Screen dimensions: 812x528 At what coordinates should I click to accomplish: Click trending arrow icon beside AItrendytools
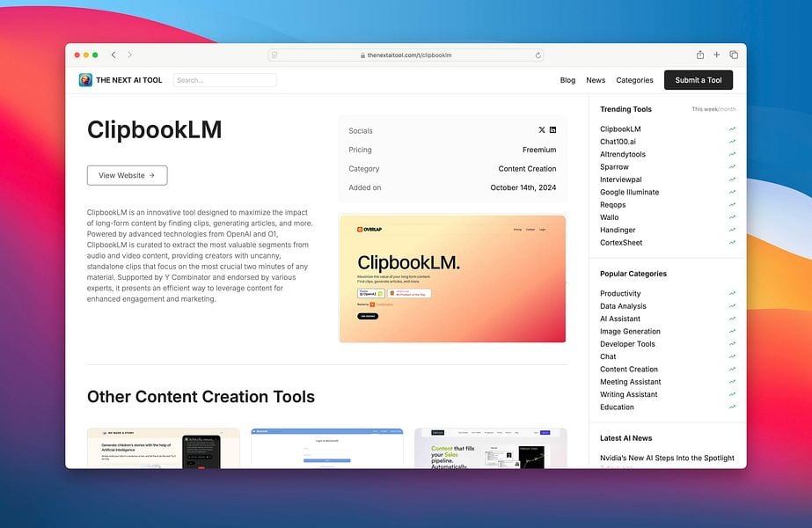click(732, 154)
